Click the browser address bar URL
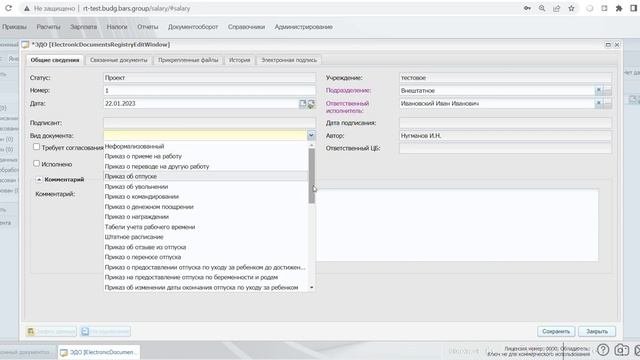The image size is (640, 360). pyautogui.click(x=136, y=8)
